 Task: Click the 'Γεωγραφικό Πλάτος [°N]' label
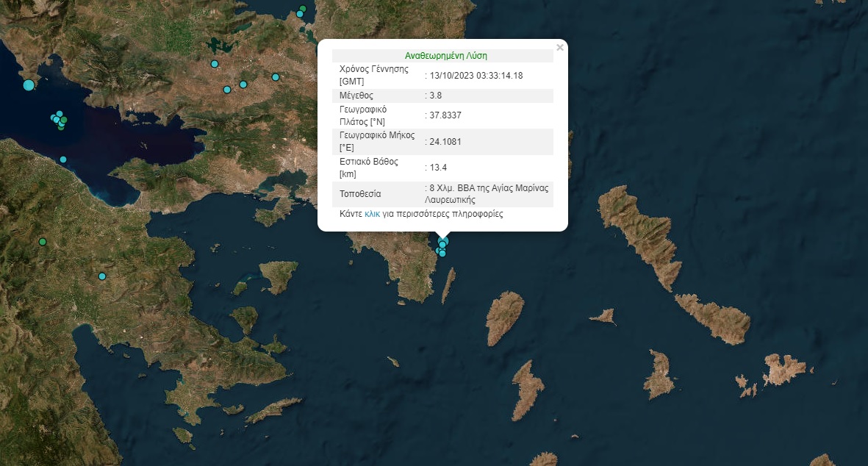363,115
